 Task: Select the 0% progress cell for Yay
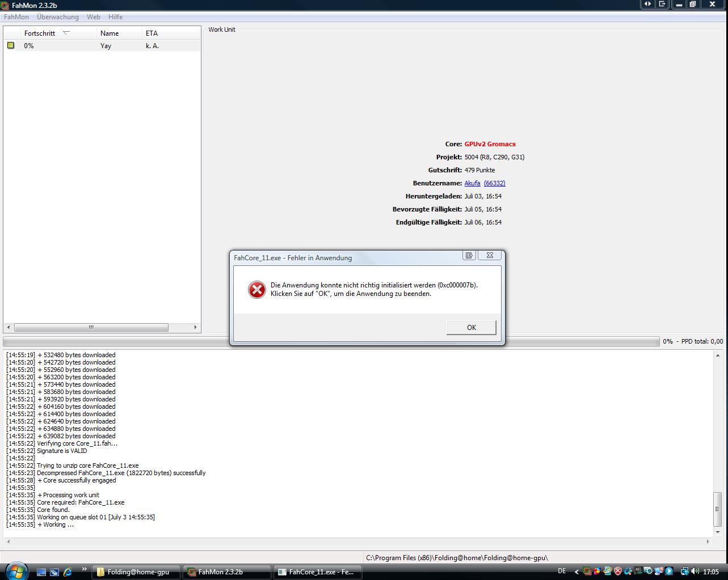coord(29,46)
